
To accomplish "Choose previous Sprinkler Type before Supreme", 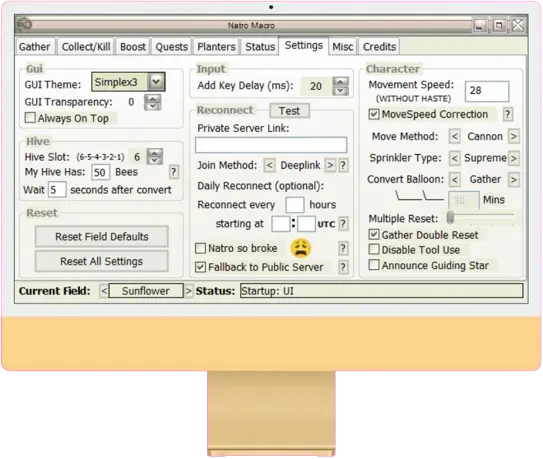I will (454, 158).
